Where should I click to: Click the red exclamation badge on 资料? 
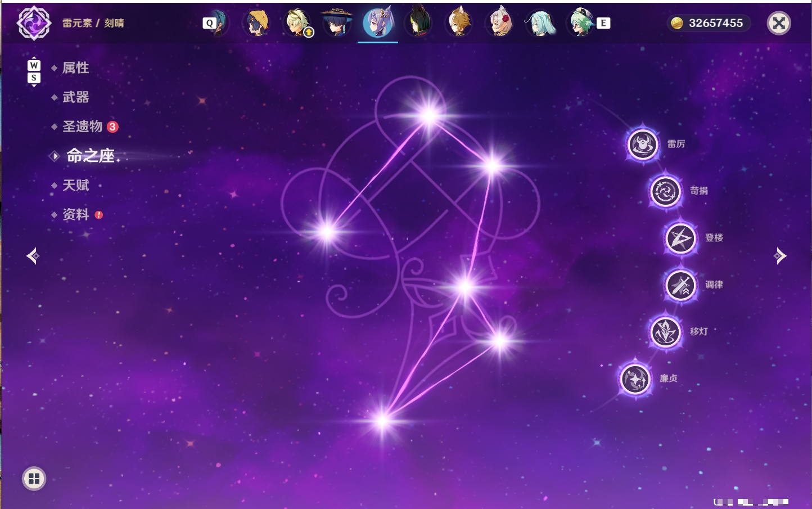point(99,214)
